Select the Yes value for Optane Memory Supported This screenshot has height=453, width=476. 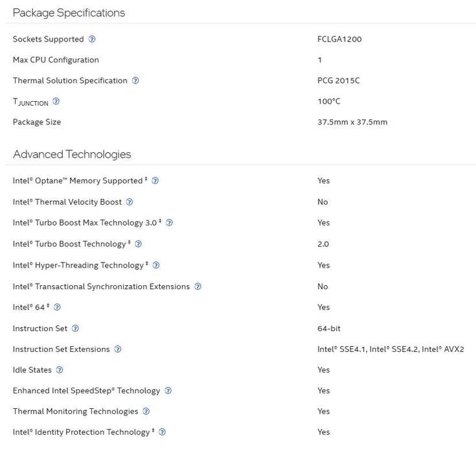coord(324,181)
